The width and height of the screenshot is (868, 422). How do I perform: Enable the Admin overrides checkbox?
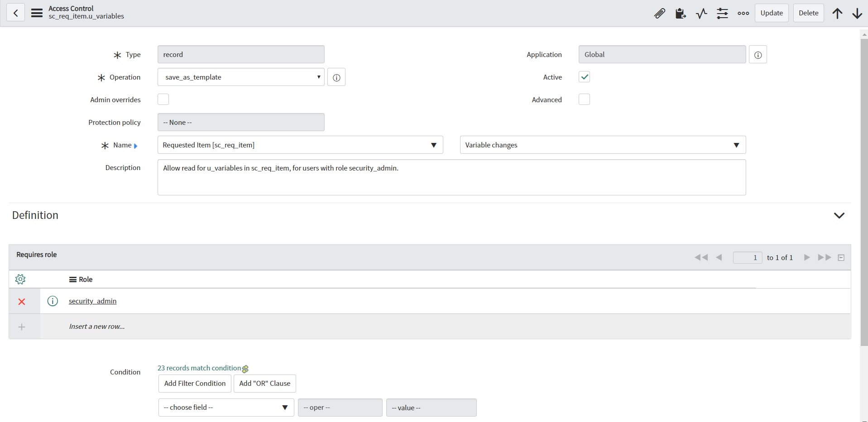click(163, 99)
